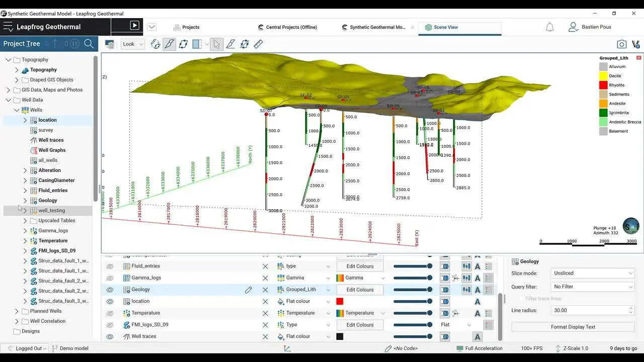Expand the Alteration tree node
The image size is (644, 362).
[25, 170]
